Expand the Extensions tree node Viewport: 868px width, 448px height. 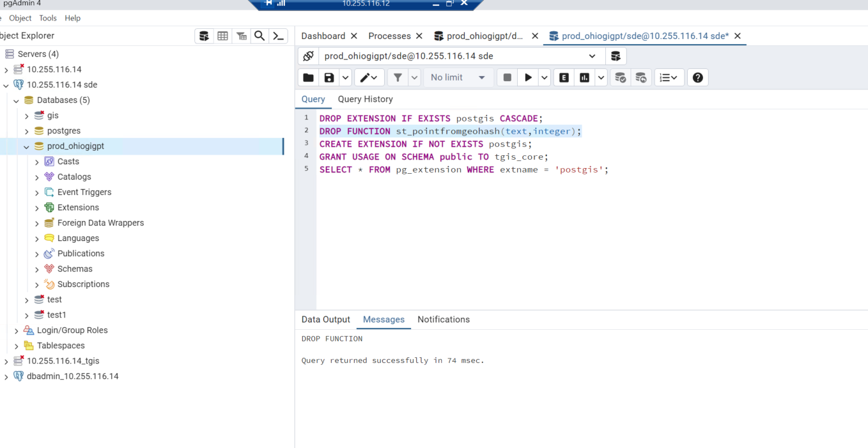click(37, 208)
